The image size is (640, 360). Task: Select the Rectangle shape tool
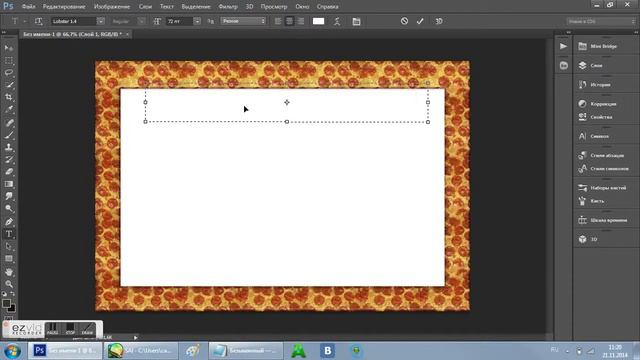9,259
